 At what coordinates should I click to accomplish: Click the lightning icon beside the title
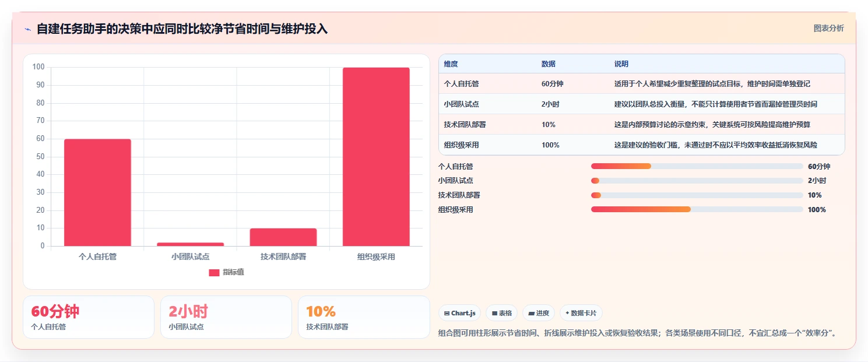[x=27, y=29]
